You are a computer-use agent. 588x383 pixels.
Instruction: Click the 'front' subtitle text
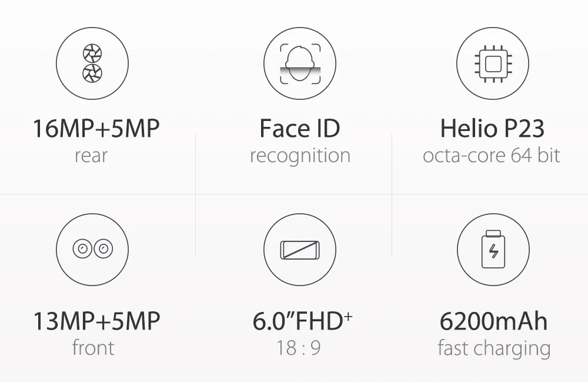(93, 348)
